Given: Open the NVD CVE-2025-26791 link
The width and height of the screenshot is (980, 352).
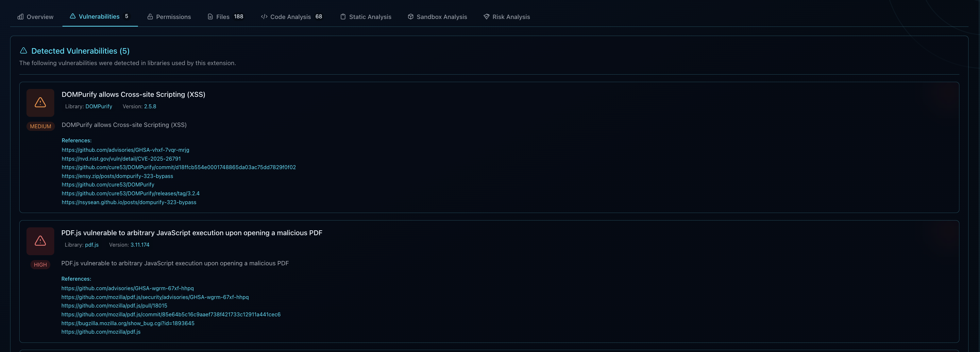Looking at the screenshot, I should click(121, 159).
